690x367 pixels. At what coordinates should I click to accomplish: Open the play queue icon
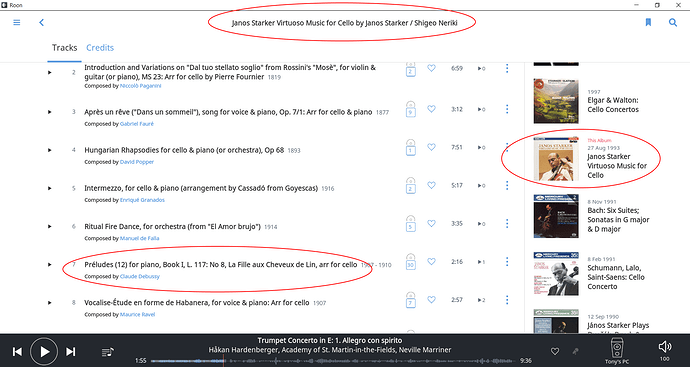[107, 352]
